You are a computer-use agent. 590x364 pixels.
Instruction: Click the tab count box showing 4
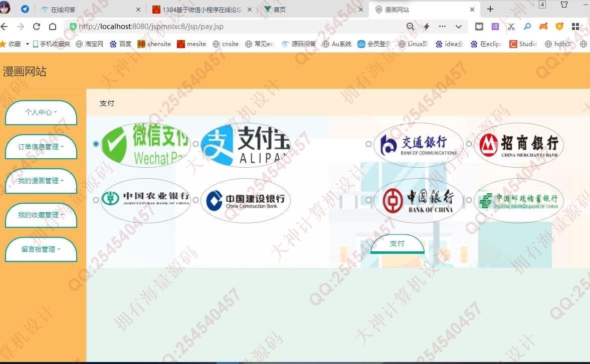point(542,5)
